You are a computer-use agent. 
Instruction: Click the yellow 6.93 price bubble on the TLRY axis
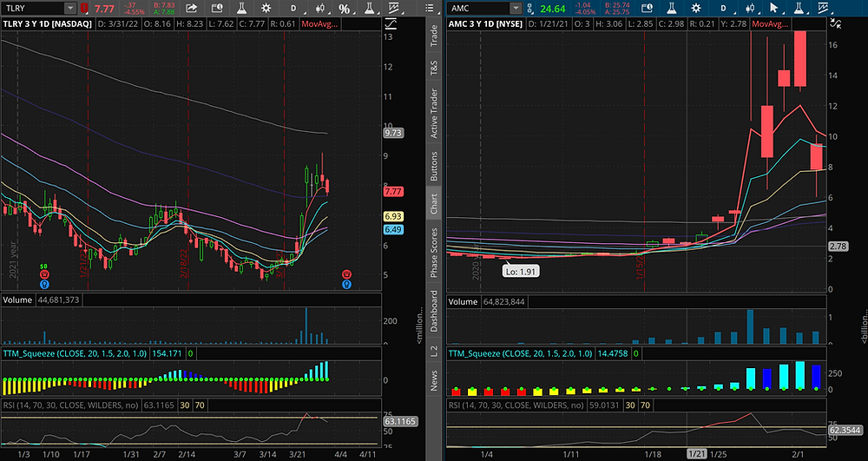(x=394, y=217)
